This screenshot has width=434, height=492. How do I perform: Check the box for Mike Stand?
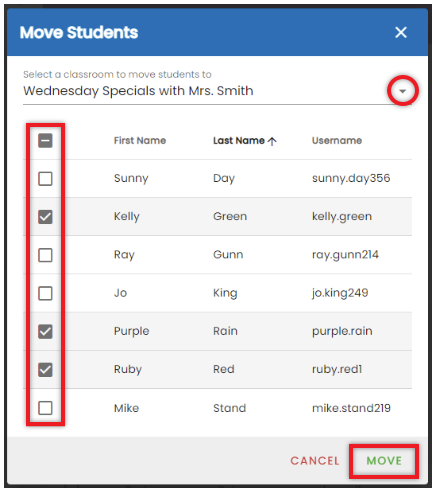pos(45,408)
